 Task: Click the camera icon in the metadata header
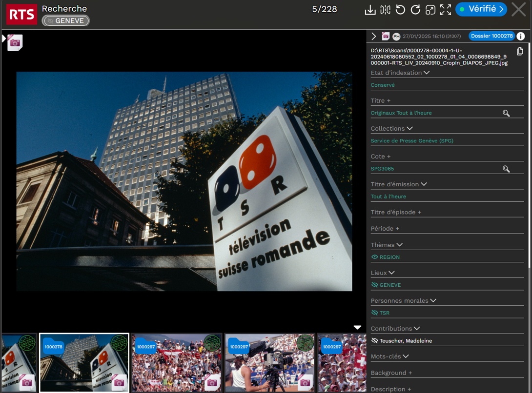click(x=386, y=36)
